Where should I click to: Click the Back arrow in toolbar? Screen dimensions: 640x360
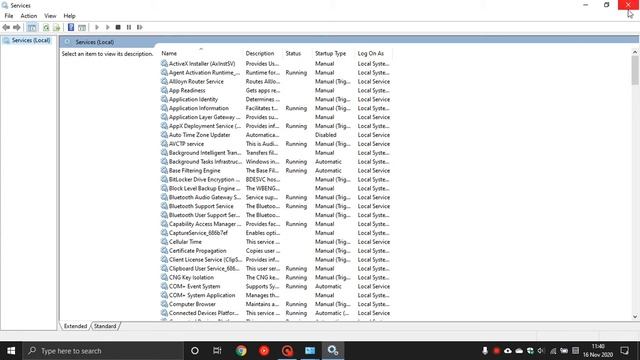click(6, 27)
